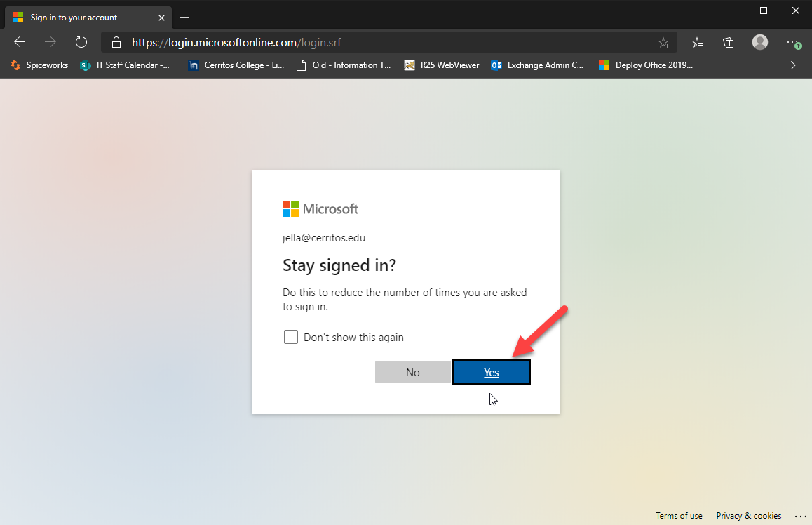Check the Don't show this again box
812x525 pixels.
[x=291, y=337]
